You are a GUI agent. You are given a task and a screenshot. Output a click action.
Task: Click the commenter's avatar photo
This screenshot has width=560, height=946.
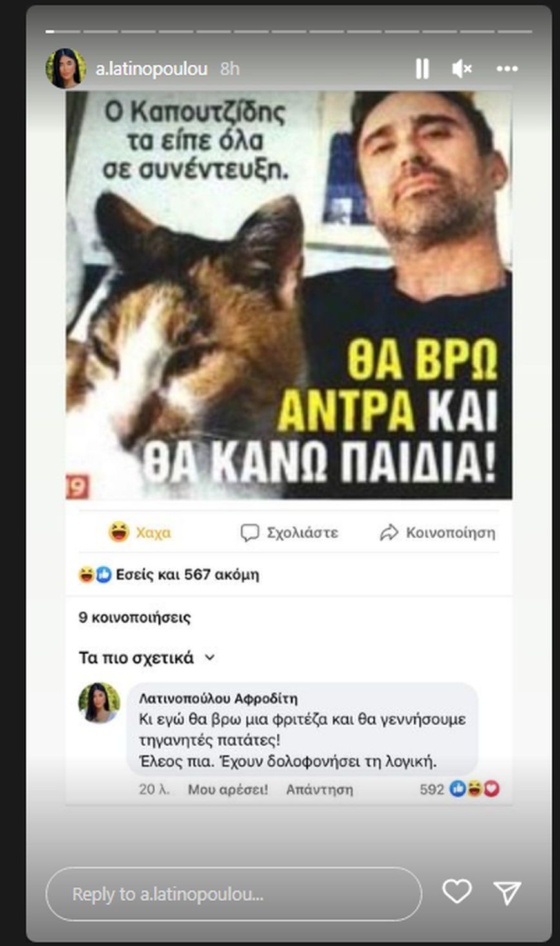[99, 703]
